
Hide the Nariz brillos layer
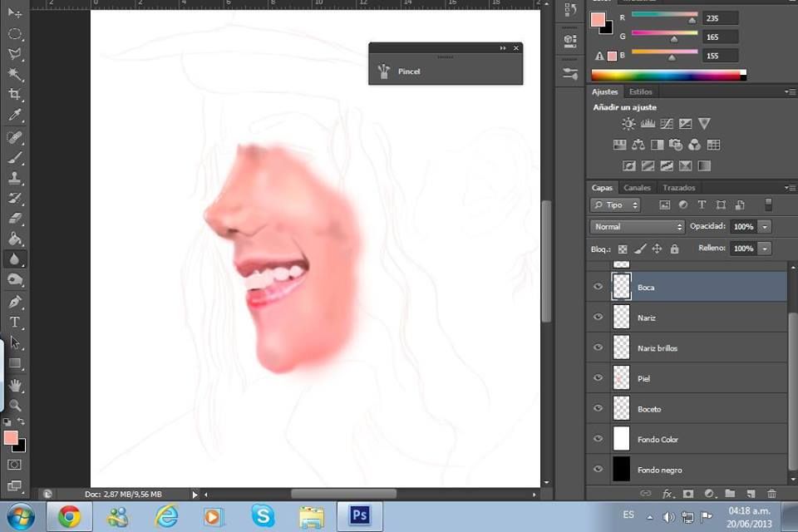(x=598, y=347)
